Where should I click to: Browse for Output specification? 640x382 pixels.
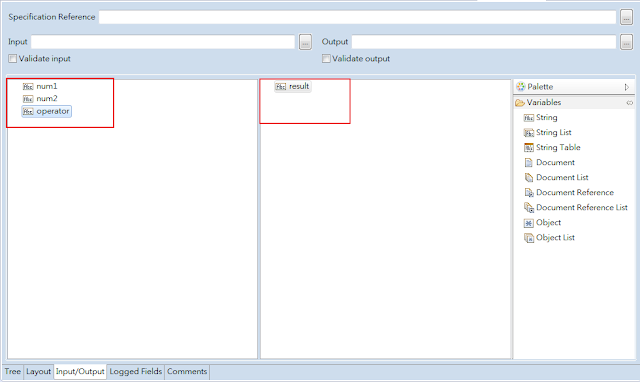(627, 42)
